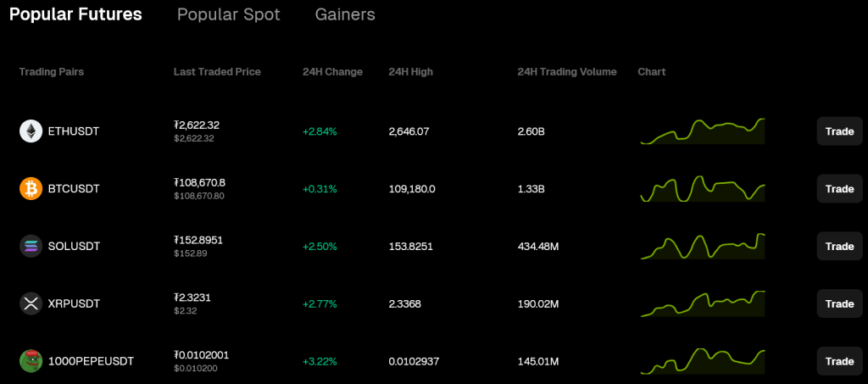The image size is (868, 384).
Task: Open the ETHUSDT price chart thumbnail
Action: click(x=703, y=131)
